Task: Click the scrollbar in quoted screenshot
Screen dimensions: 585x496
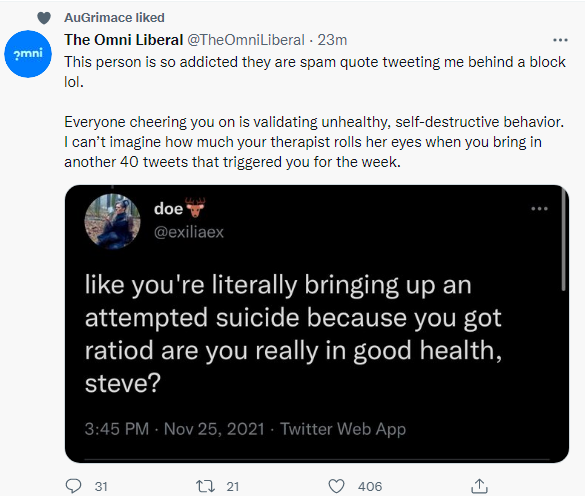Action: [563, 239]
